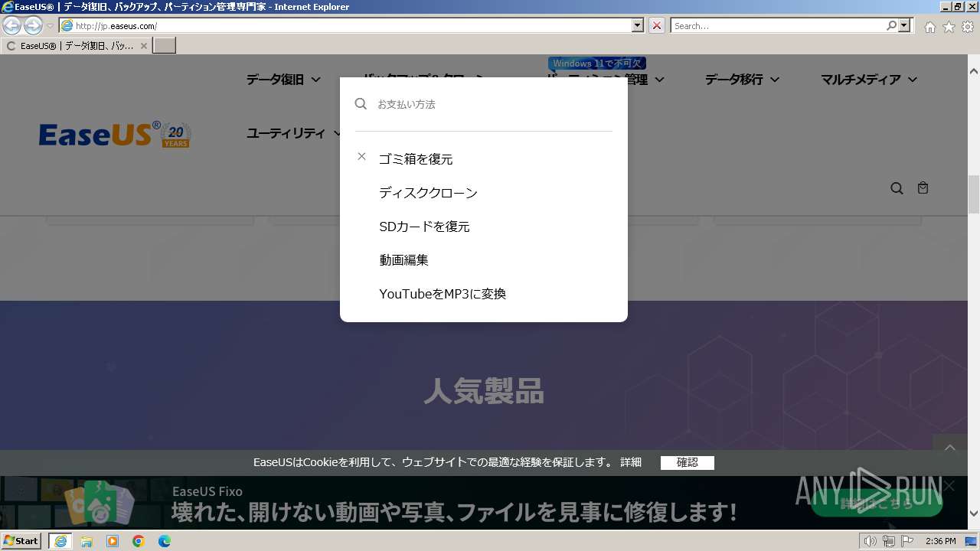Open recent pages dropdown arrow
Image resolution: width=980 pixels, height=551 pixels.
pyautogui.click(x=50, y=26)
